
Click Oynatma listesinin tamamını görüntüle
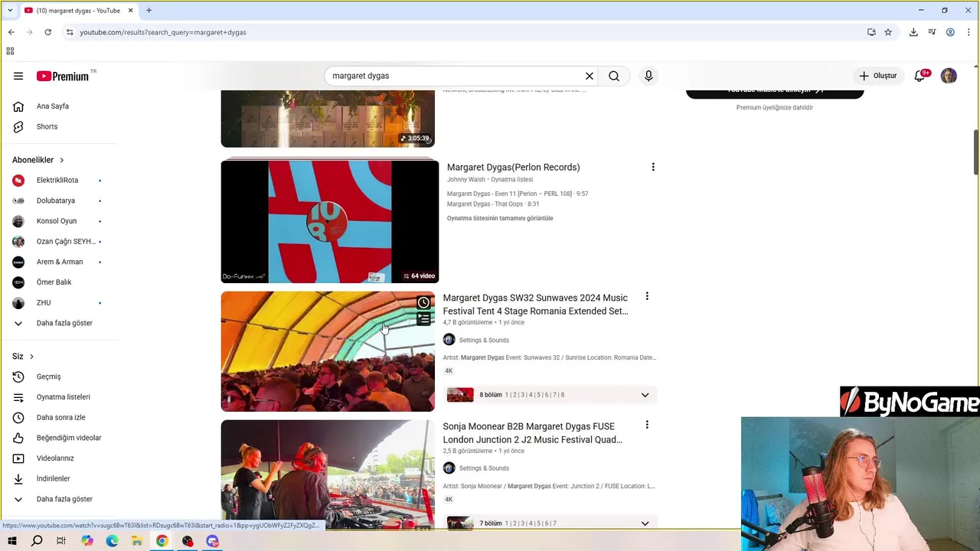[500, 218]
